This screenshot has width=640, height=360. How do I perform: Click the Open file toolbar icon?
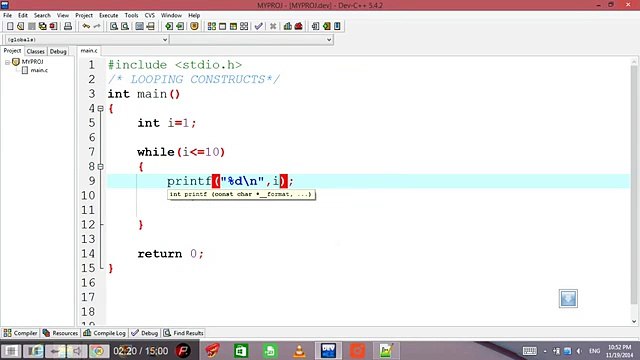tap(20, 26)
